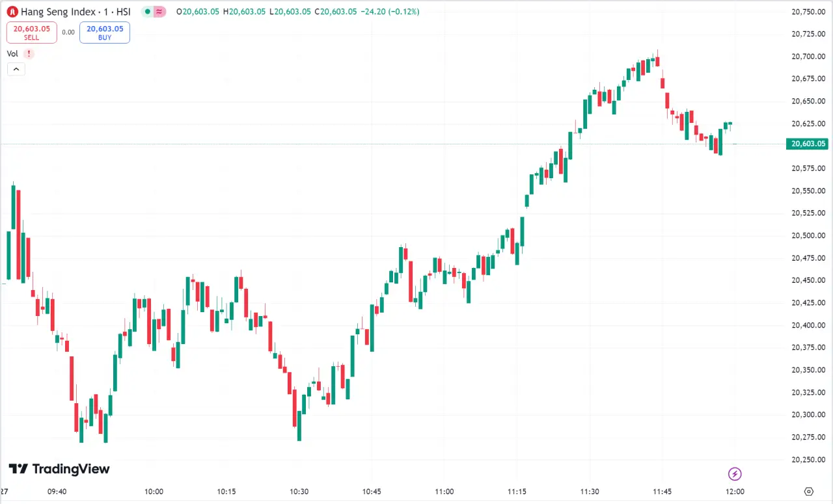Click the Vol error exclamation icon

coord(29,54)
